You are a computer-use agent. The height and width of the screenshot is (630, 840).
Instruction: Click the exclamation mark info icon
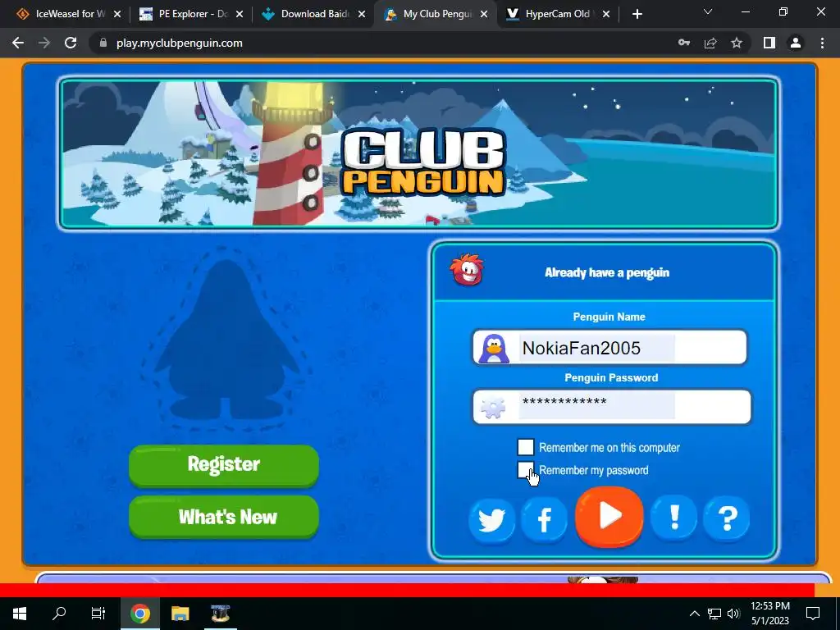[x=674, y=518]
